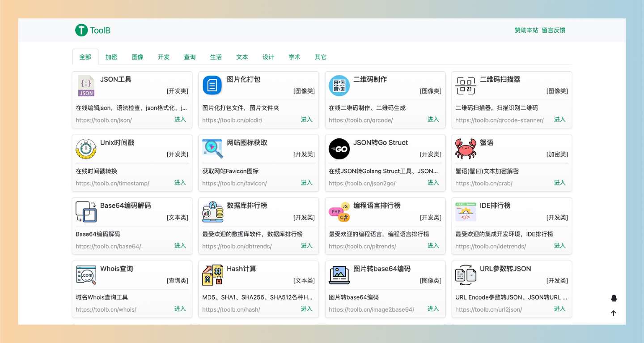Screen dimensions: 644x343
Task: Click the back-to-top arrow icon
Action: pyautogui.click(x=614, y=313)
